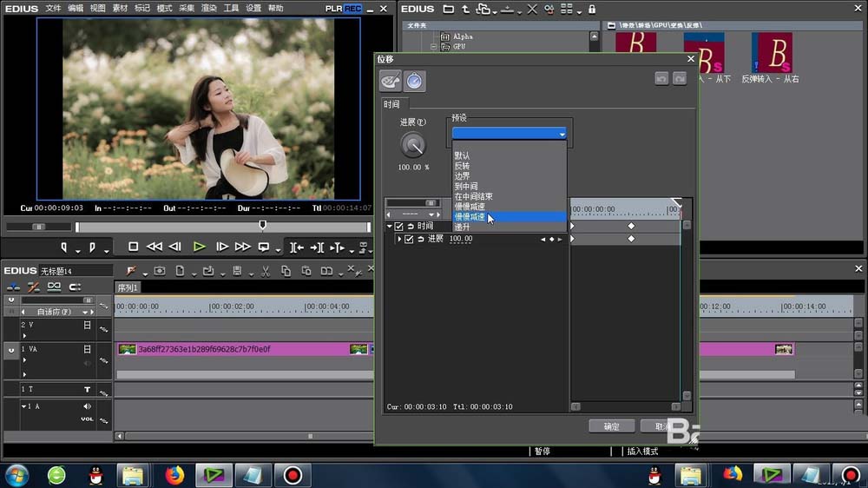This screenshot has width=868, height=488.
Task: Toggle the 2 V track video display icon
Action: [87, 325]
